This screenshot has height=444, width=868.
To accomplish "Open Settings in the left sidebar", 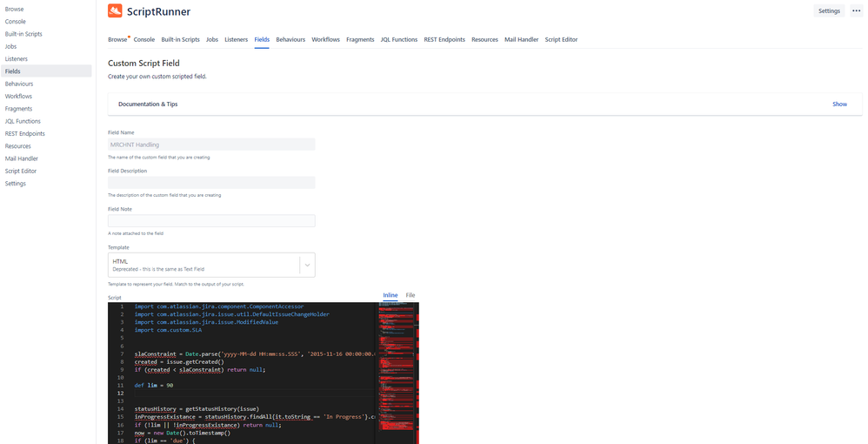I will click(16, 184).
